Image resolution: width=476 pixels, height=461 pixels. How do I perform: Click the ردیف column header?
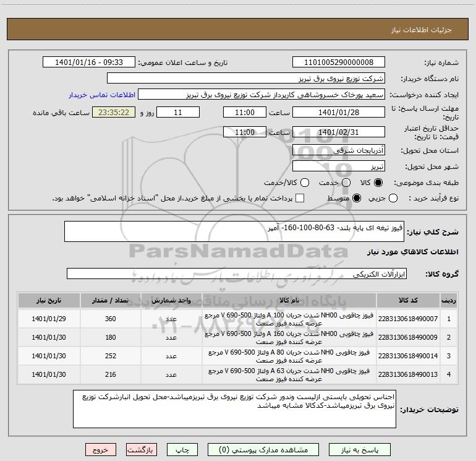(449, 300)
